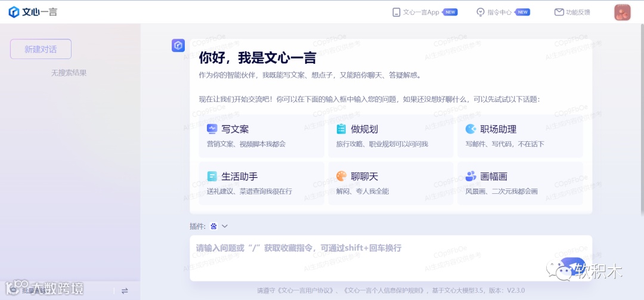This screenshot has width=644, height=300.
Task: Click the 生活助手 note icon
Action: [212, 177]
